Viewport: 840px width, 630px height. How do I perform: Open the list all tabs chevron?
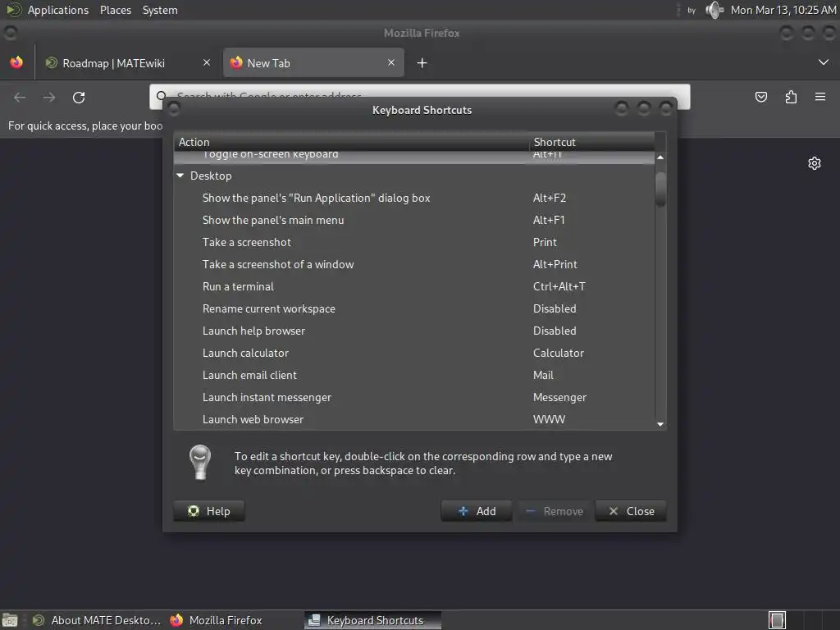coord(824,62)
